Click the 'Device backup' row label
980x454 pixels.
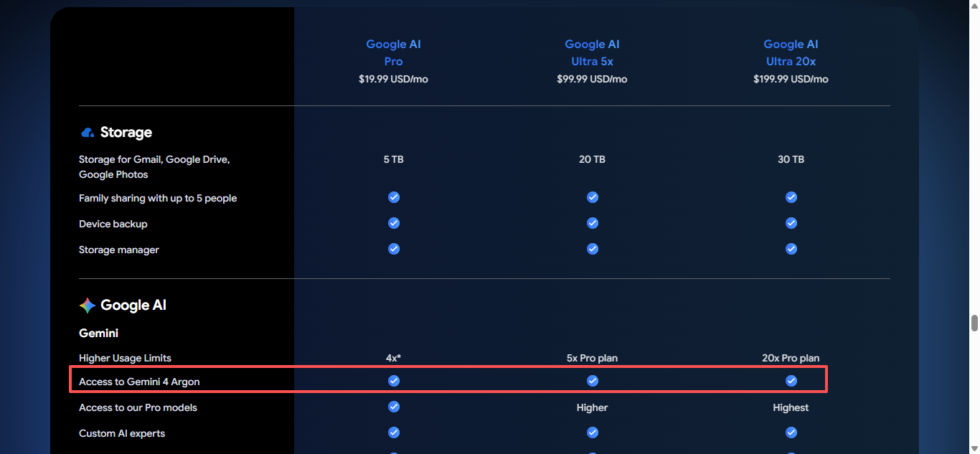[113, 224]
